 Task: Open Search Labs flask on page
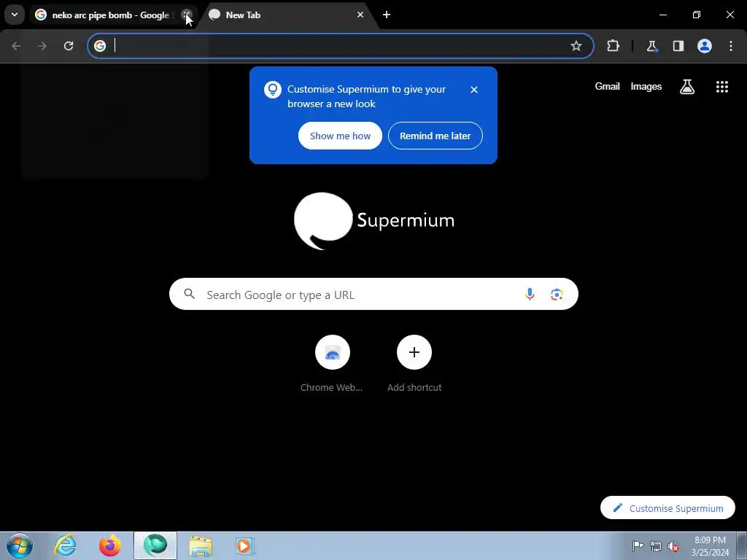click(x=687, y=87)
